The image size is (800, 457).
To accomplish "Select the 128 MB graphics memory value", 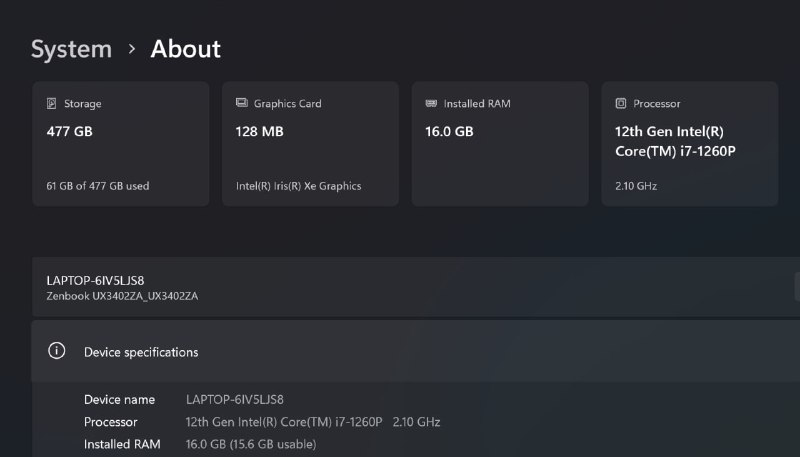I will [260, 131].
